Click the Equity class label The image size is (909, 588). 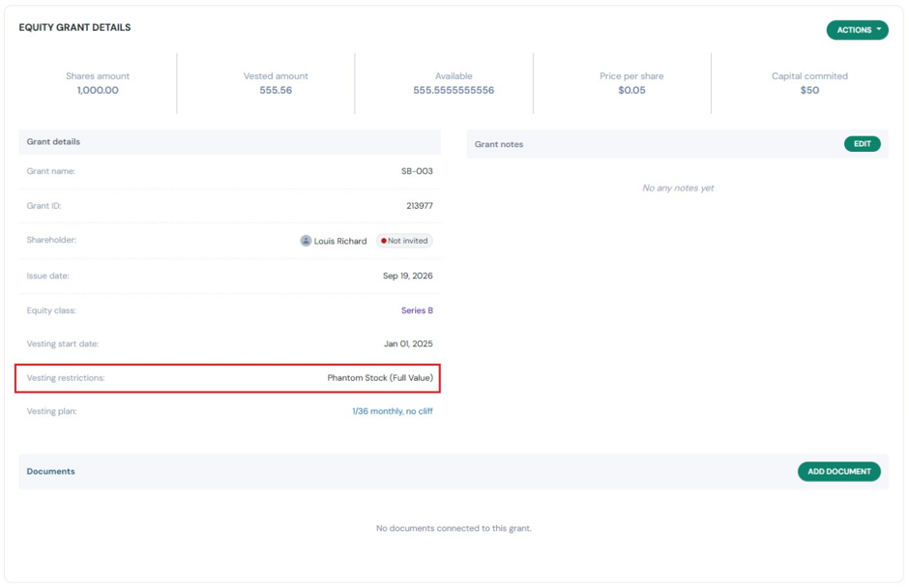point(51,310)
